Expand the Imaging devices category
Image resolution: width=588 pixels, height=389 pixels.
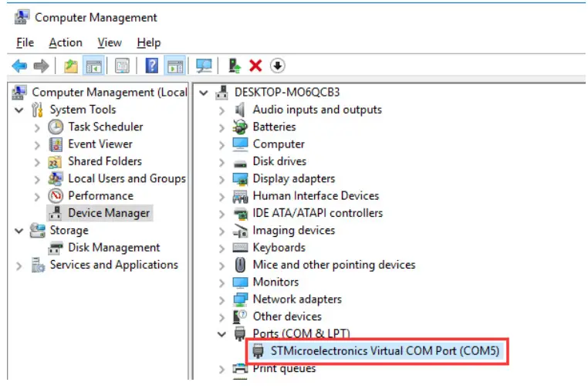(221, 232)
